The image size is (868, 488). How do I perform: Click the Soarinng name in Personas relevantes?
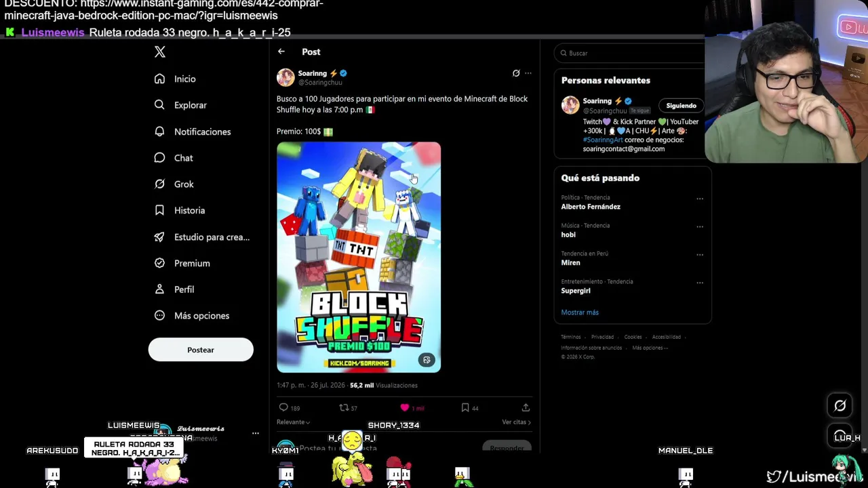pos(597,101)
